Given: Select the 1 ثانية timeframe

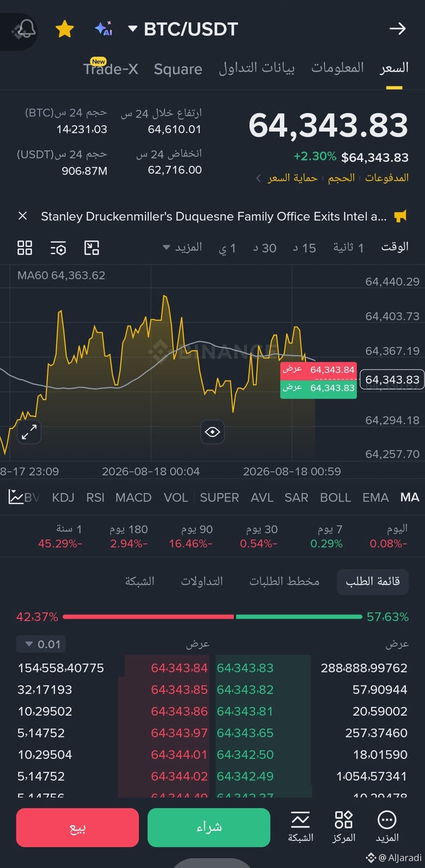Looking at the screenshot, I should tap(348, 247).
